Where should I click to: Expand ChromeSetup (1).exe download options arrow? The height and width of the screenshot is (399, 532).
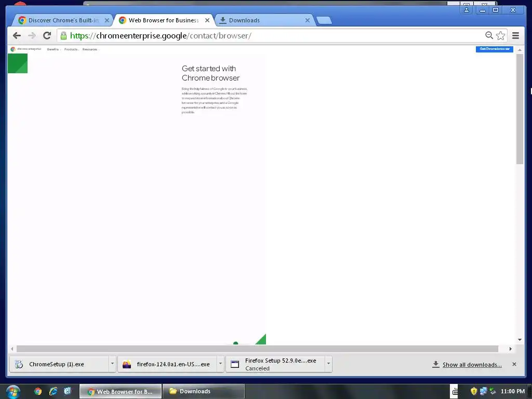[x=112, y=364]
